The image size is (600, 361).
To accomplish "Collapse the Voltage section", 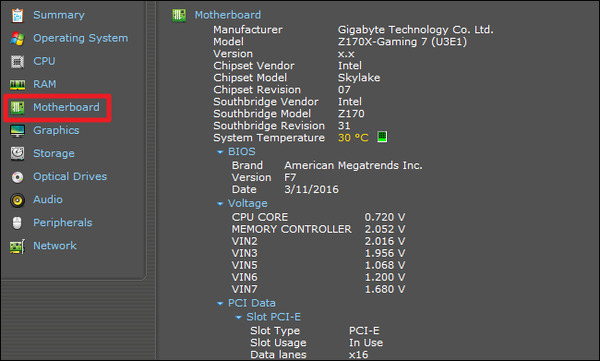I will click(220, 204).
